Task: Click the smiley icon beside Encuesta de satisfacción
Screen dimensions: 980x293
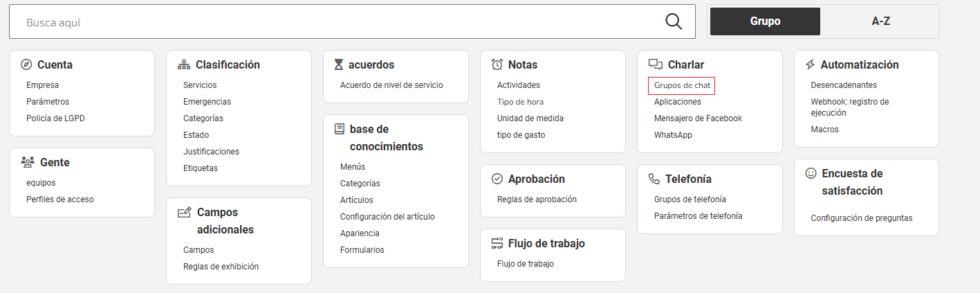Action: tap(811, 173)
